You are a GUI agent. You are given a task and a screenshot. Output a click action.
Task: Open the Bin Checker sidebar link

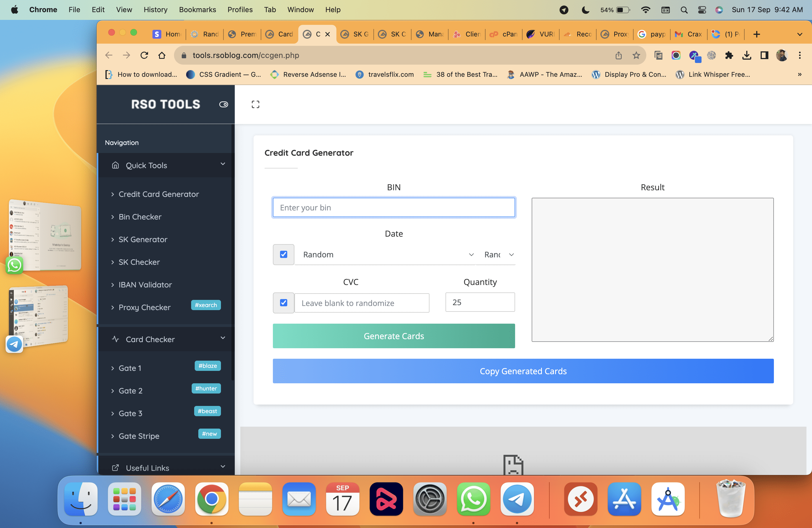tap(140, 217)
